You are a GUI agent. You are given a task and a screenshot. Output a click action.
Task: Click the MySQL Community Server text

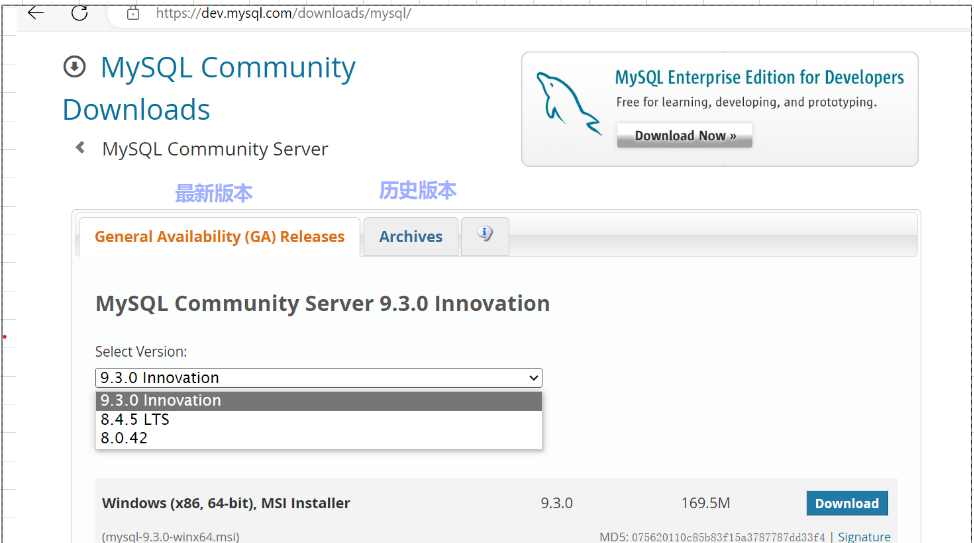pos(215,149)
